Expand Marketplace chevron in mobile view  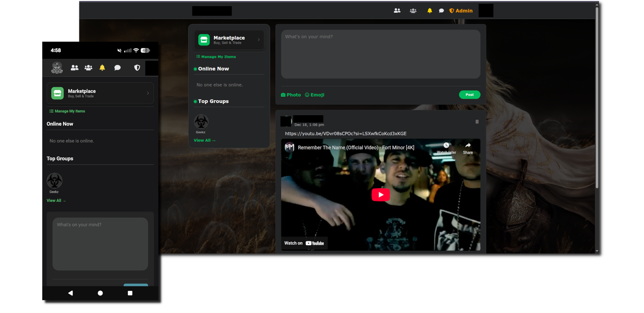[x=148, y=93]
